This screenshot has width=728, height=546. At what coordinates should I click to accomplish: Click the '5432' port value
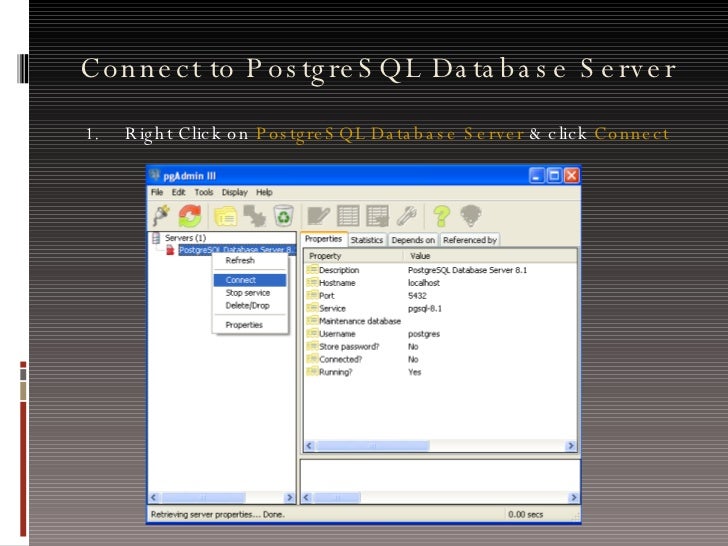(417, 296)
